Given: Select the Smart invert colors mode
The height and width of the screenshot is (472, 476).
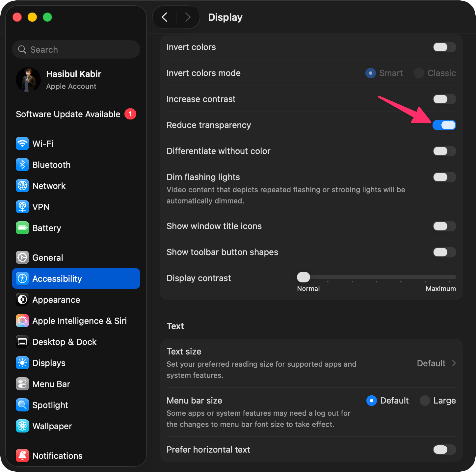Looking at the screenshot, I should (x=371, y=73).
